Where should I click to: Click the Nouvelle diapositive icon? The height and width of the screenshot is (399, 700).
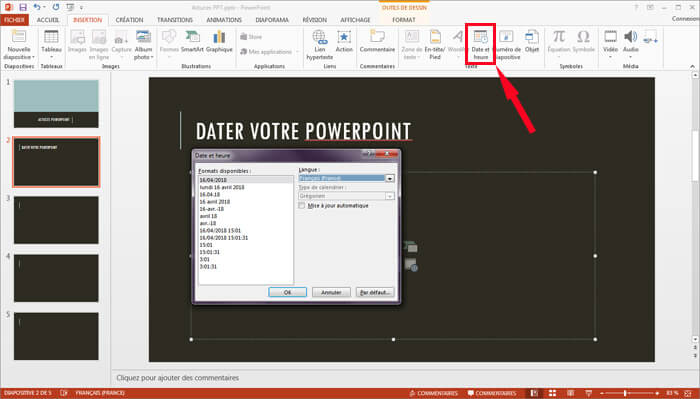tap(19, 37)
